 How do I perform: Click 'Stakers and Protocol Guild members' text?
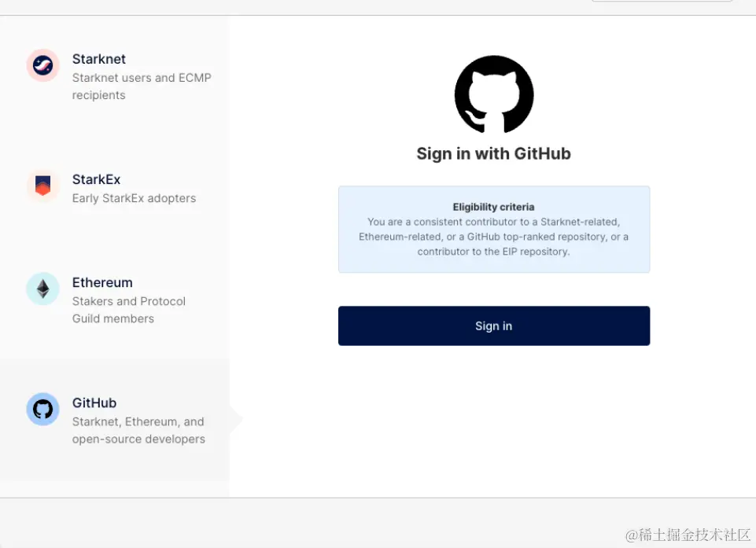(129, 310)
